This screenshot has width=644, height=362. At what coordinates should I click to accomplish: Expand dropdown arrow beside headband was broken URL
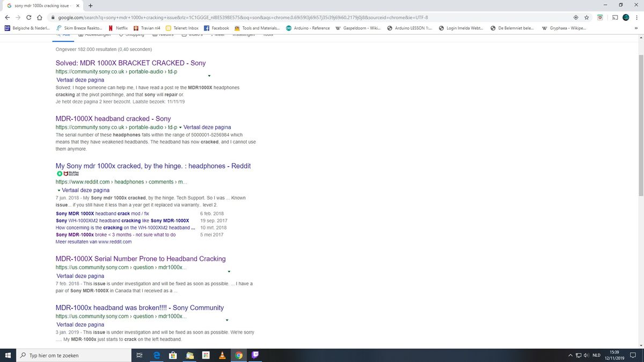click(227, 320)
